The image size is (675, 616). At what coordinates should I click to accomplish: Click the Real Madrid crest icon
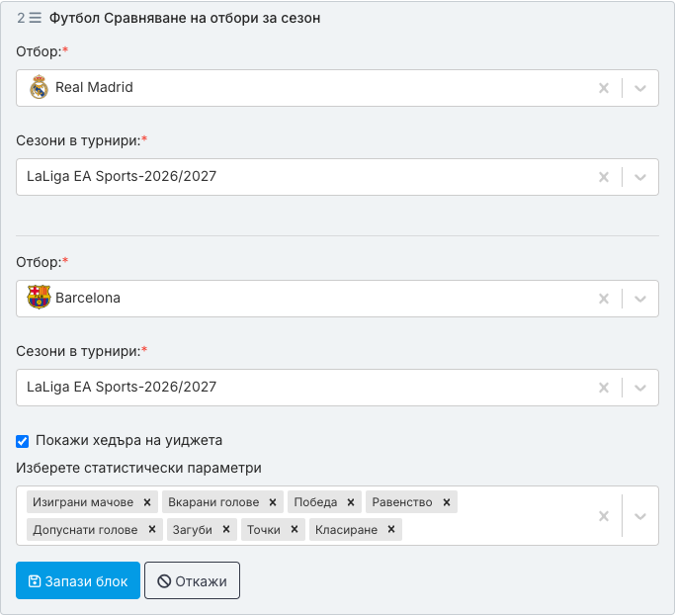point(39,87)
